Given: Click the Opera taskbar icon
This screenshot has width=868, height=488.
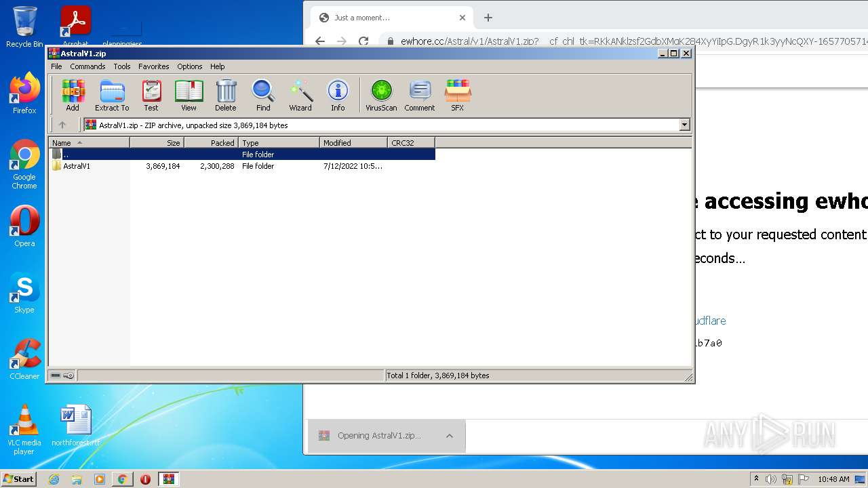Looking at the screenshot, I should point(145,479).
